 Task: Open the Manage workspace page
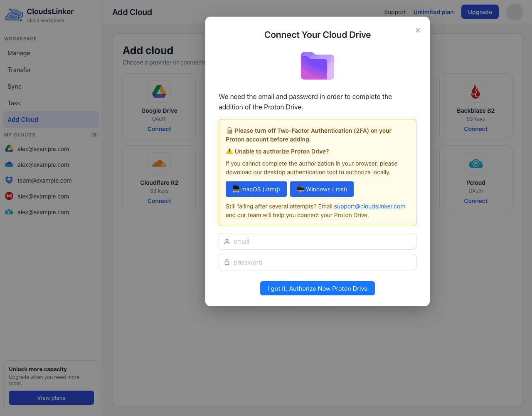(x=51, y=53)
